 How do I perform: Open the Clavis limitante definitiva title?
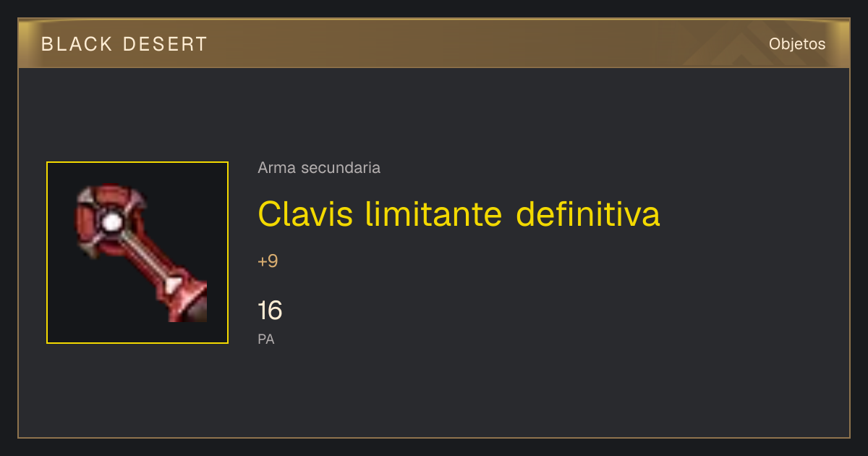click(459, 214)
